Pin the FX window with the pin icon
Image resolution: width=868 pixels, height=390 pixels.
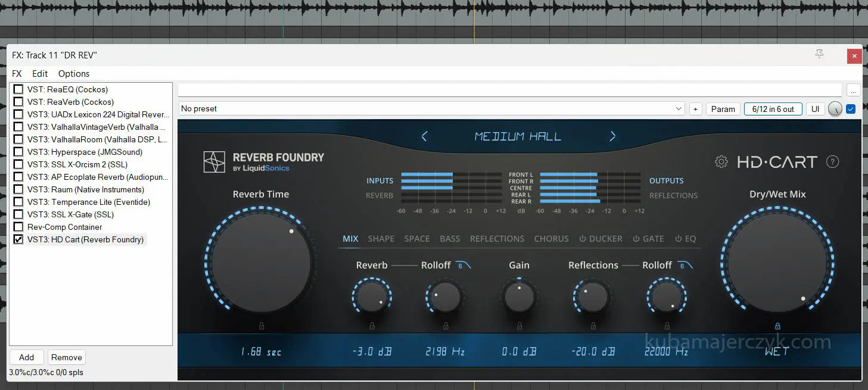coord(819,55)
